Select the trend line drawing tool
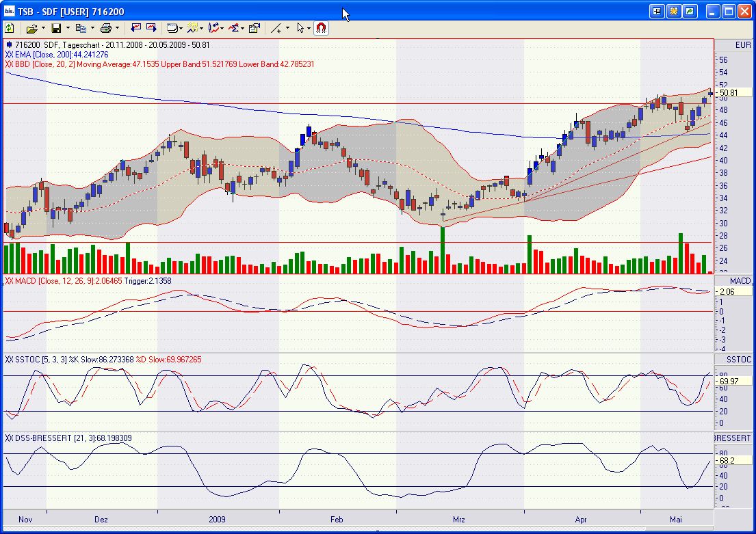The width and height of the screenshot is (756, 534). pyautogui.click(x=276, y=29)
